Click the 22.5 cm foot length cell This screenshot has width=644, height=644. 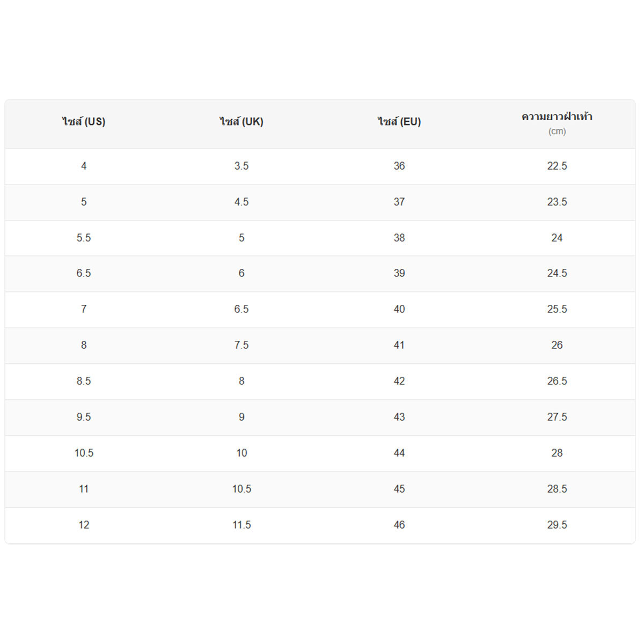pyautogui.click(x=557, y=166)
